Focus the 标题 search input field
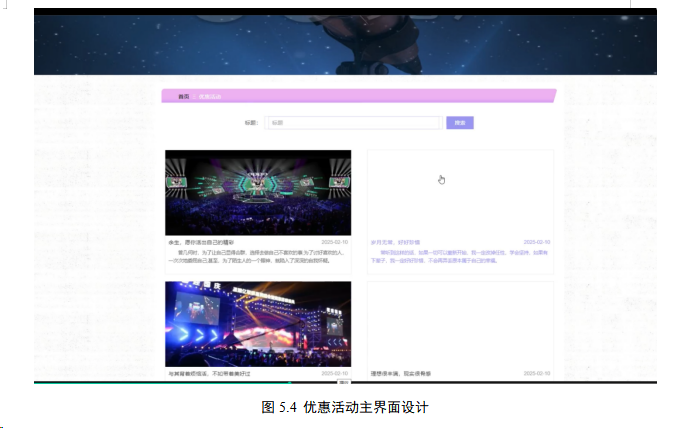 click(354, 123)
